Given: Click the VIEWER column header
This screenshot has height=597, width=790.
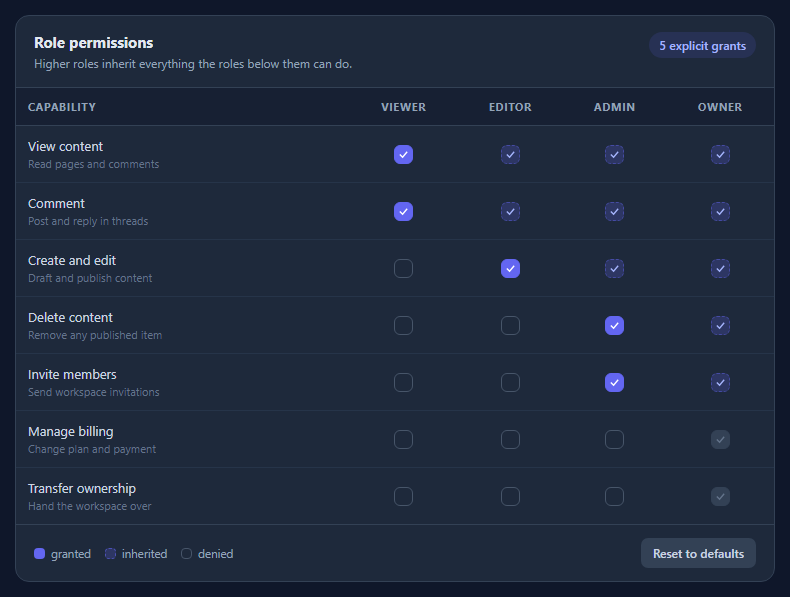Looking at the screenshot, I should click(x=403, y=107).
